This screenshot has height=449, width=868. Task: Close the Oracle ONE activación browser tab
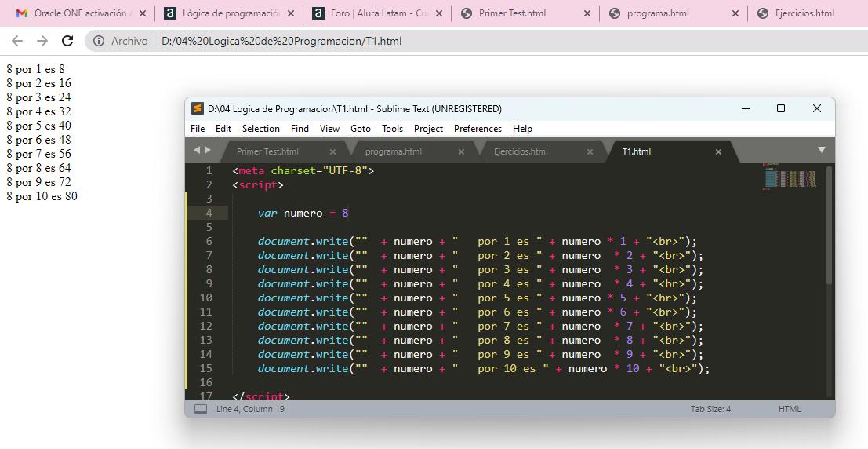coord(143,13)
